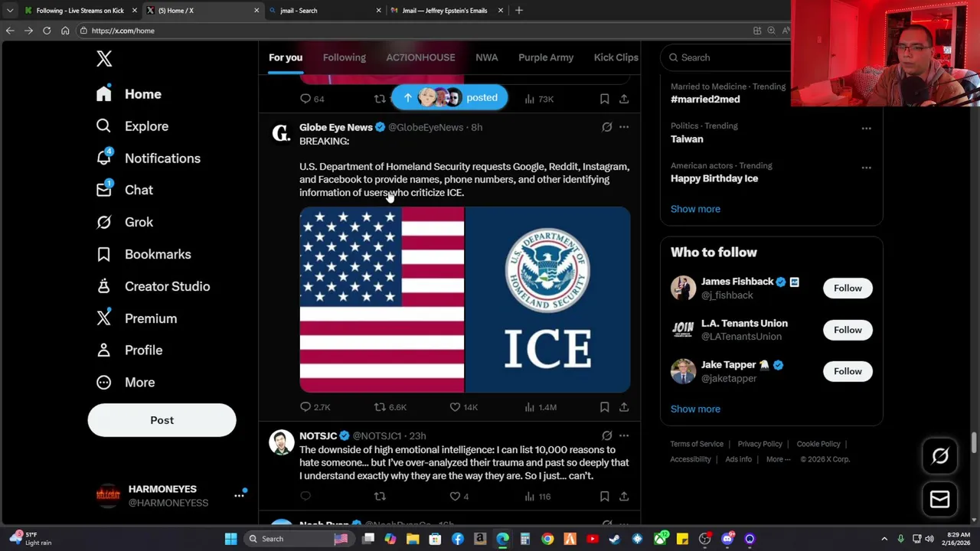Click the X search input field

coord(727,57)
